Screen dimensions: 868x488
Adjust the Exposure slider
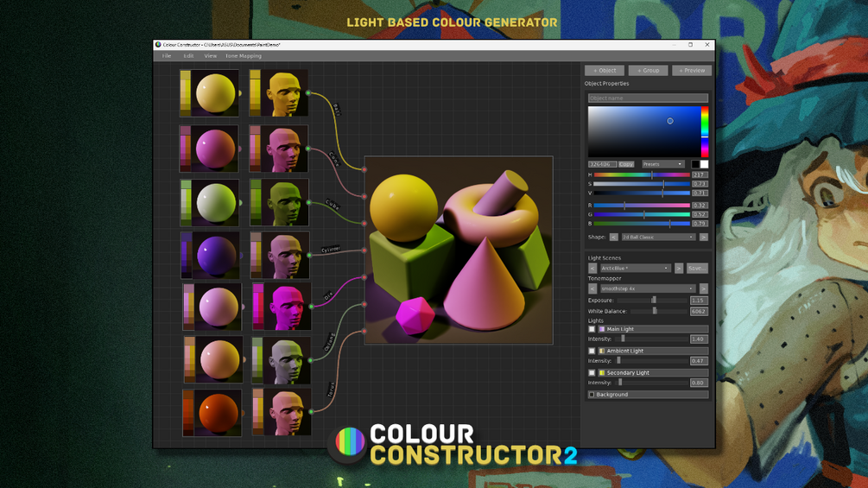(652, 301)
